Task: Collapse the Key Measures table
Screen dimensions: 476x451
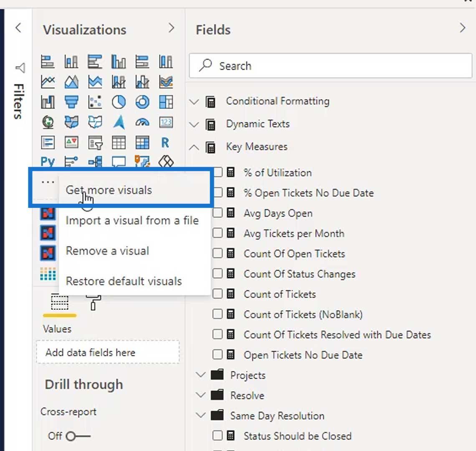Action: (194, 147)
